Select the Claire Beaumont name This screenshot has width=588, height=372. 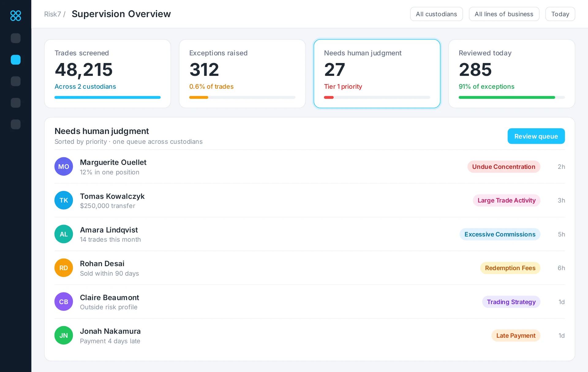109,297
